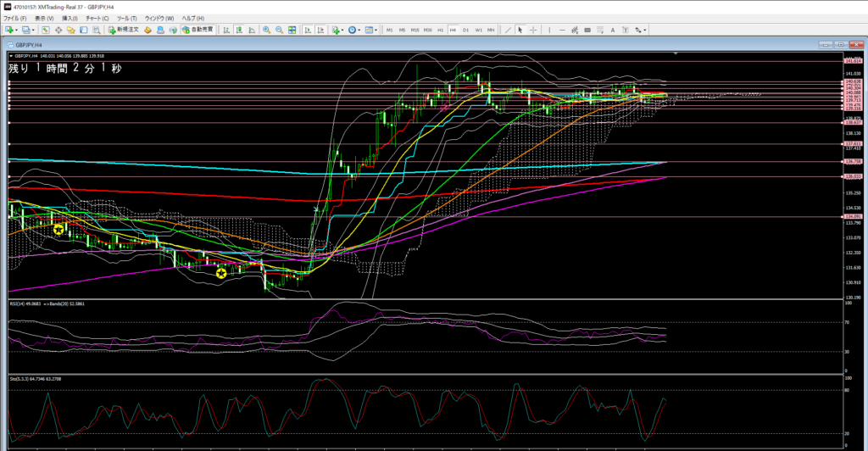
Task: Switch timeframe to H1
Action: [440, 30]
